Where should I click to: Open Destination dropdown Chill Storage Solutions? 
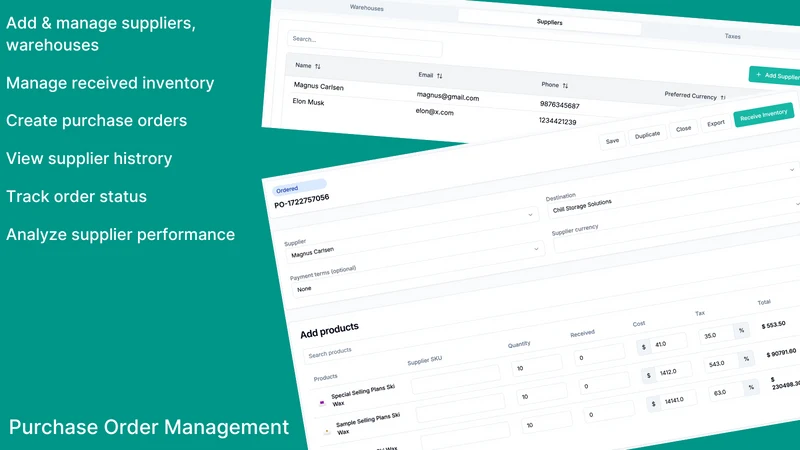pos(673,191)
